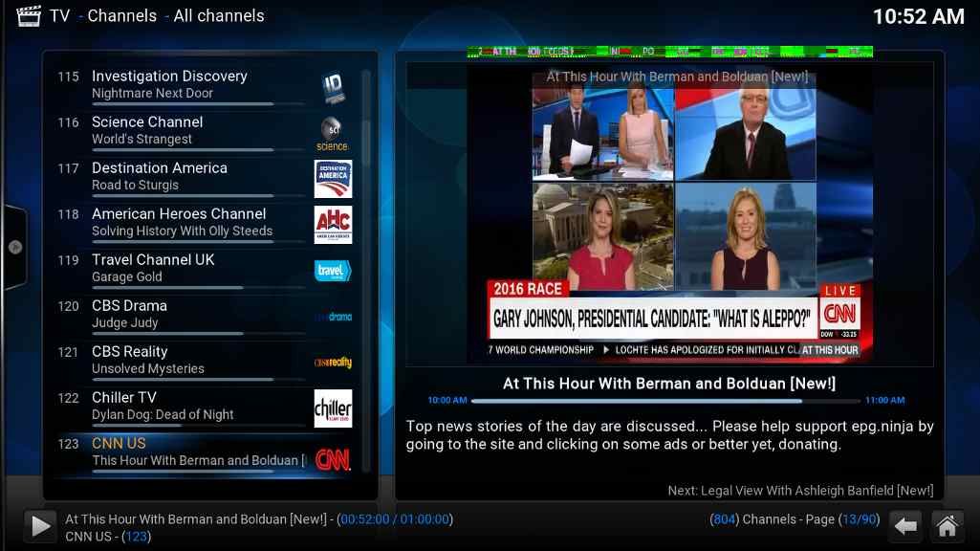
Task: Click 'Solving History With Olly Steeds' text
Action: pyautogui.click(x=182, y=231)
